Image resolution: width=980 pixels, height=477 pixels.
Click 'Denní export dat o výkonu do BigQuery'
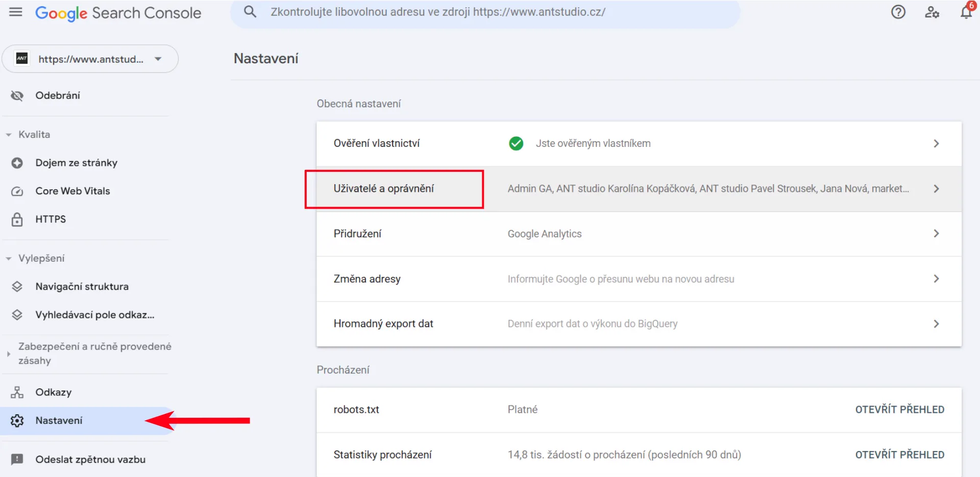593,324
